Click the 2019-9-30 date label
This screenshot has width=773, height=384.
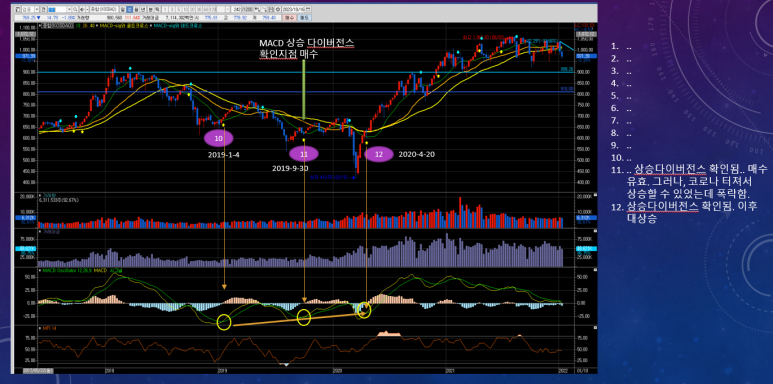pos(290,169)
